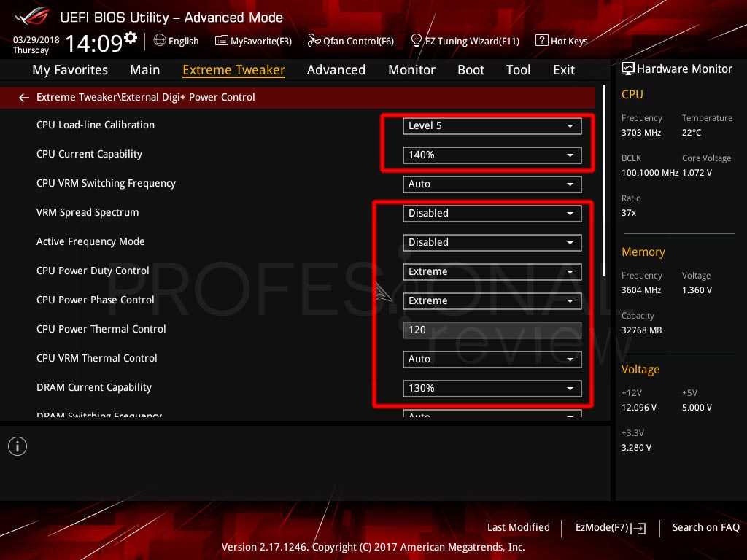This screenshot has height=560, width=747.
Task: Click memory capacity 32768 MB
Action: (641, 330)
